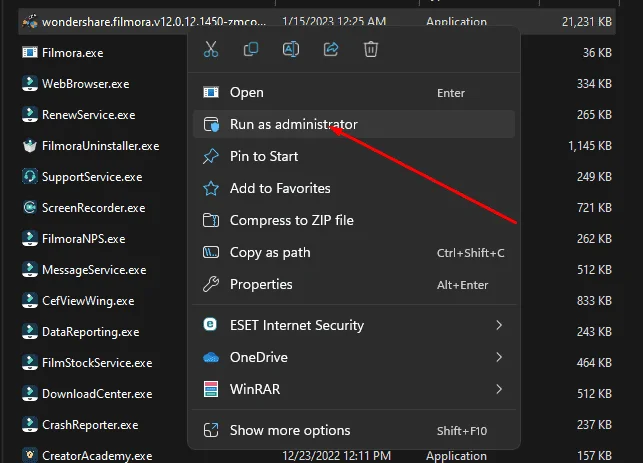The width and height of the screenshot is (643, 463).
Task: Choose Open from the context menu
Action: pyautogui.click(x=353, y=92)
